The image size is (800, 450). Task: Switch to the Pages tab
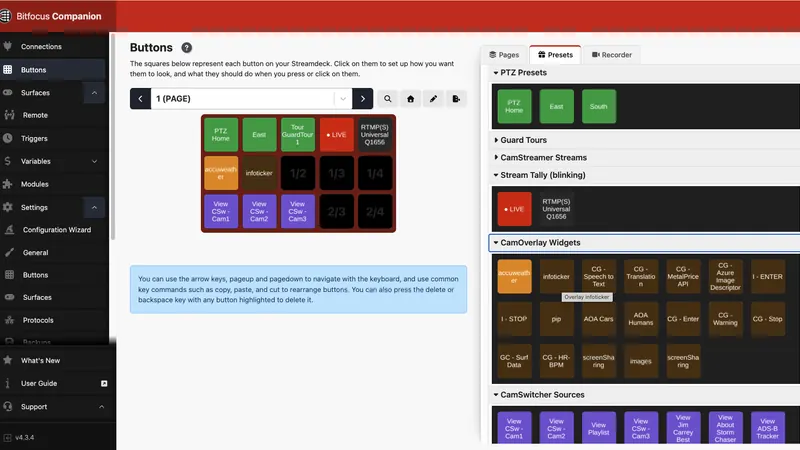tap(504, 55)
